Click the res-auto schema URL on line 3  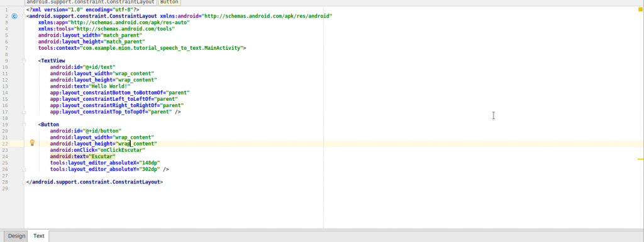point(129,22)
